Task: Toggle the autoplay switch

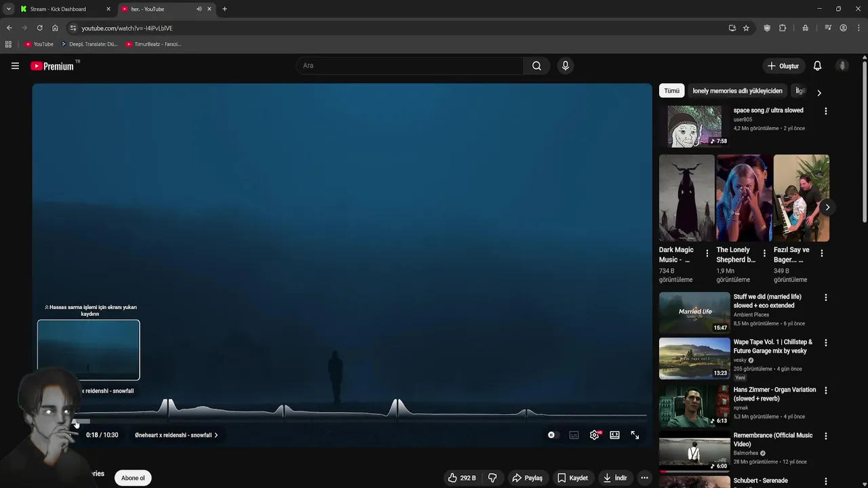Action: click(552, 435)
